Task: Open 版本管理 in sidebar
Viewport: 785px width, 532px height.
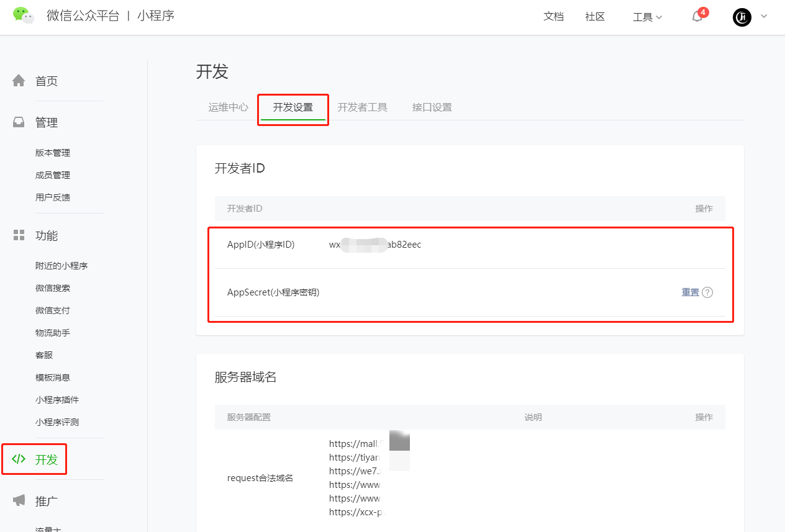Action: pos(53,153)
